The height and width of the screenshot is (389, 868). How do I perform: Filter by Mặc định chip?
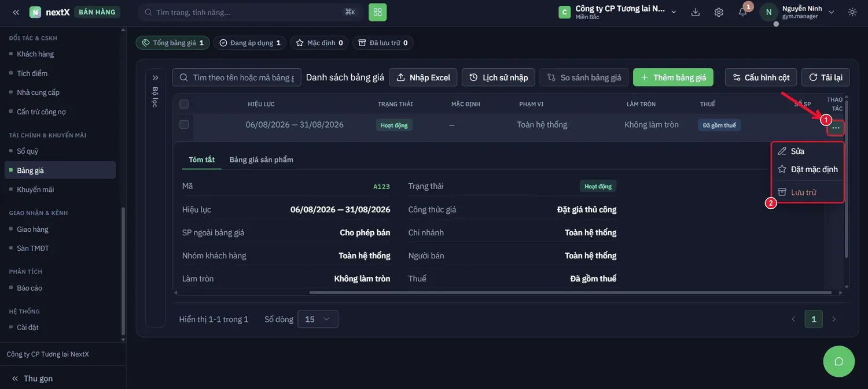(x=319, y=43)
